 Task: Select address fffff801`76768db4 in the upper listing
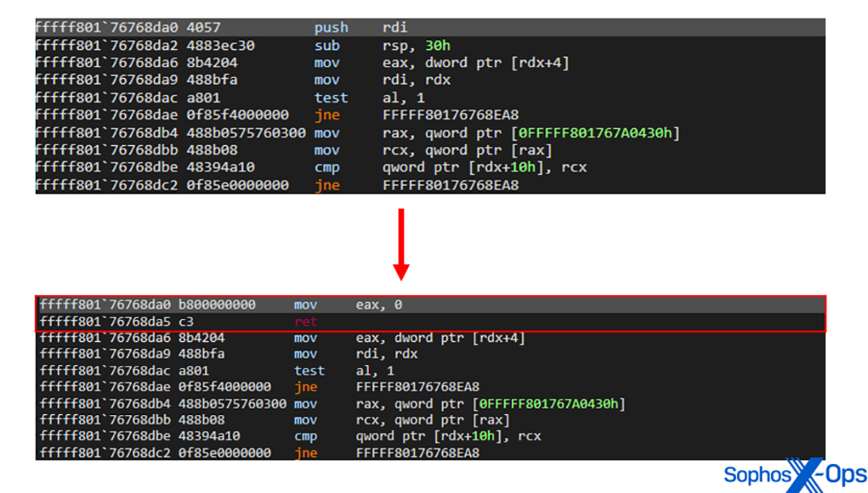[x=108, y=133]
